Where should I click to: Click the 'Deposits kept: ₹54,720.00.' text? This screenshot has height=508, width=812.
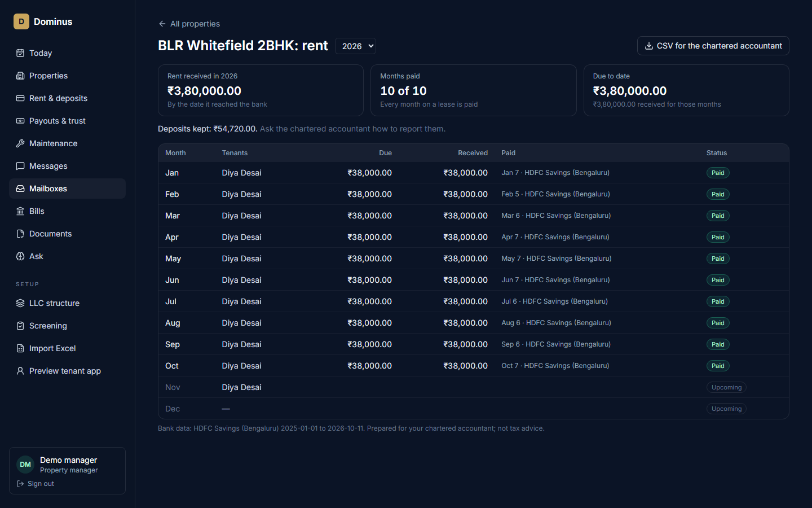208,129
